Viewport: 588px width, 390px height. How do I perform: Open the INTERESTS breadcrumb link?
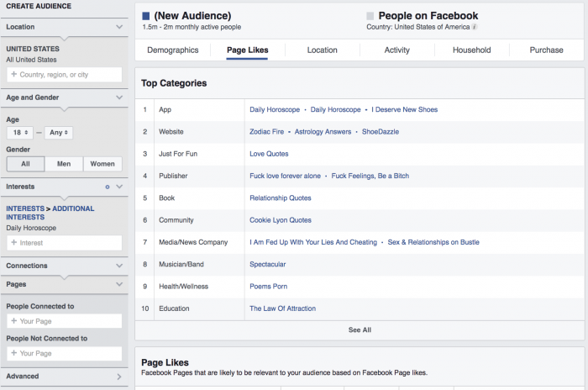[x=25, y=208]
